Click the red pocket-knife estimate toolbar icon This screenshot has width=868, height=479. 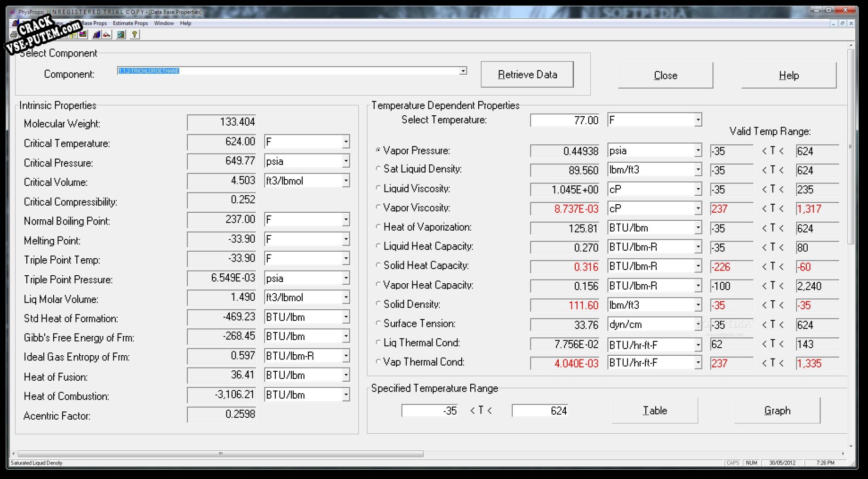click(x=107, y=34)
